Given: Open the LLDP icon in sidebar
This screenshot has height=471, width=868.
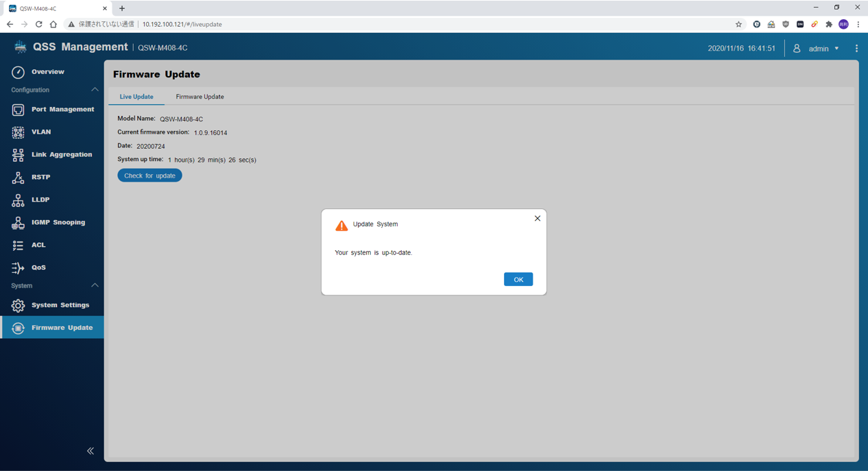Looking at the screenshot, I should point(18,200).
